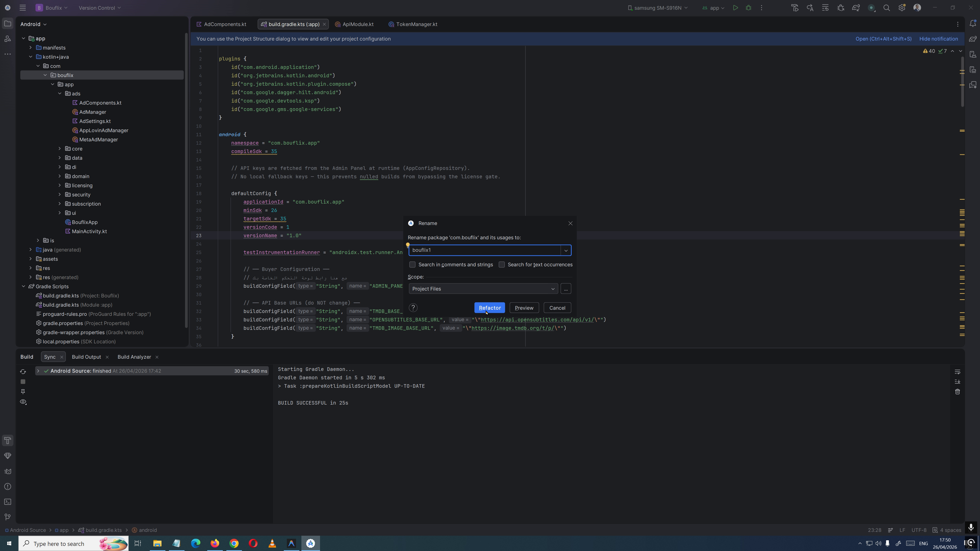
Task: Open Terminal tool window icon
Action: (8, 502)
